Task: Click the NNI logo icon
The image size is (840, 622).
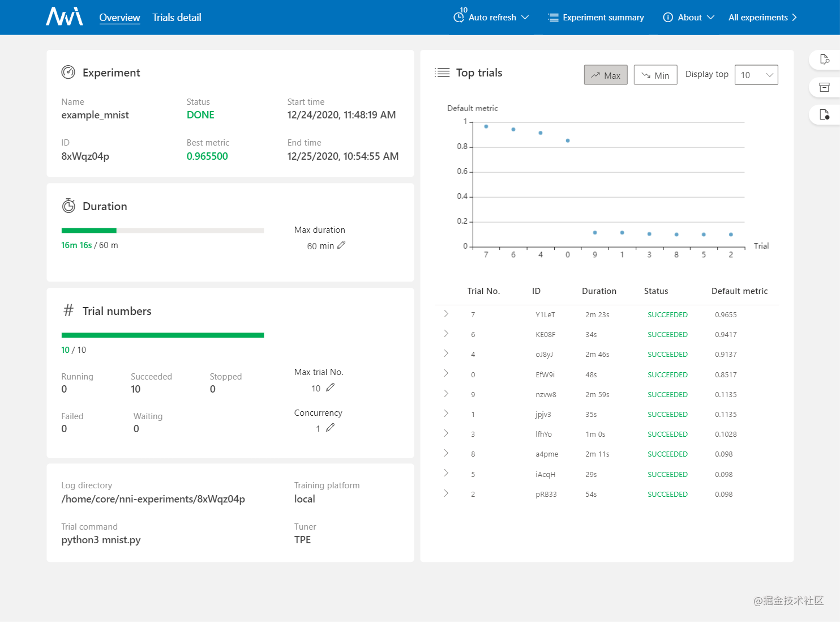Action: click(x=65, y=16)
